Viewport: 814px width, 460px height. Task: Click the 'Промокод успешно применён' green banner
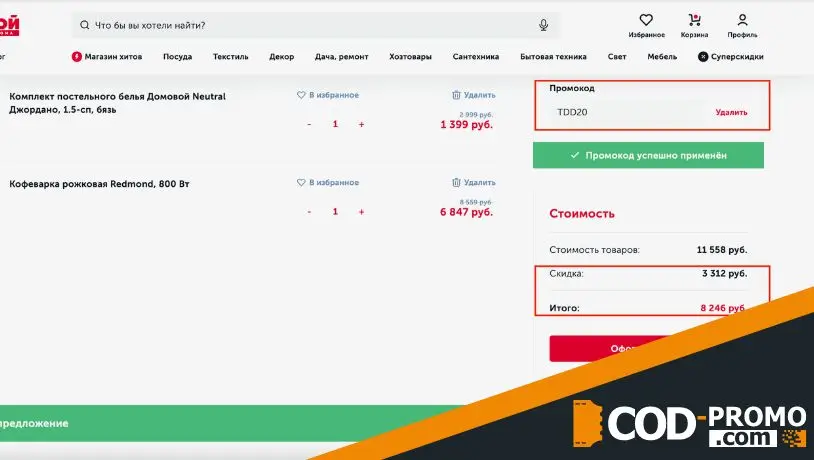pos(648,155)
